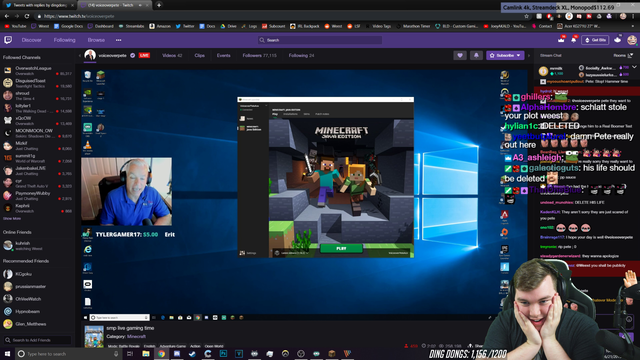Open the three-dots more menu in the Twitch navbar

[x=118, y=40]
